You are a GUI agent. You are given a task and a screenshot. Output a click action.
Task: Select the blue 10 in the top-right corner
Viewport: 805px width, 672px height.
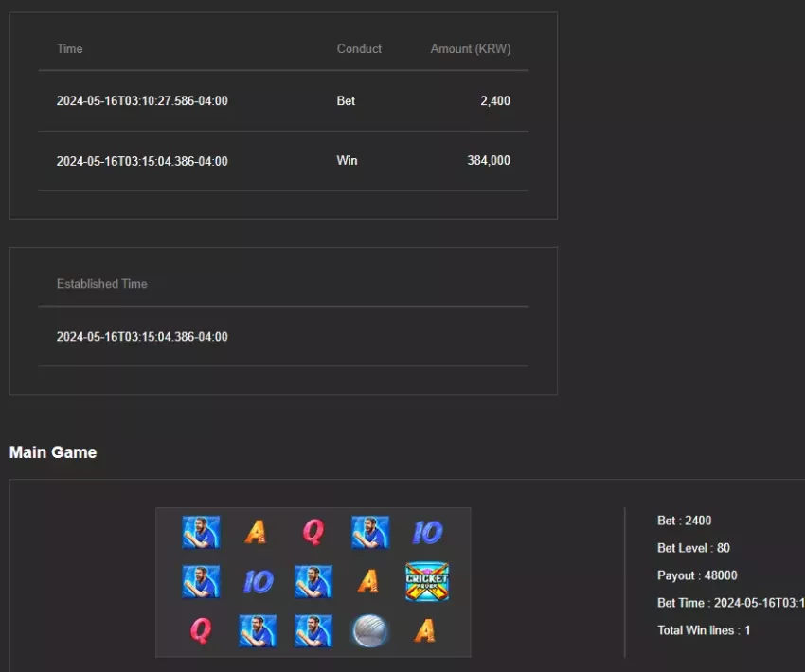click(x=427, y=532)
